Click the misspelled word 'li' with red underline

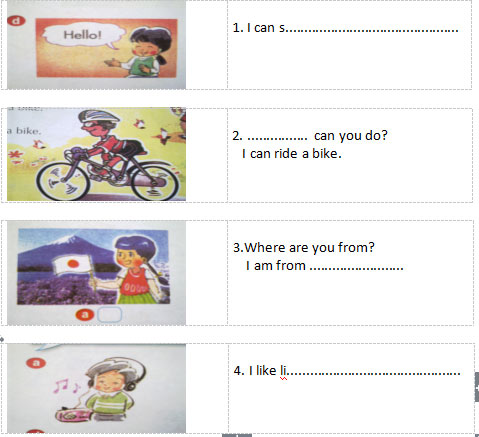point(283,371)
